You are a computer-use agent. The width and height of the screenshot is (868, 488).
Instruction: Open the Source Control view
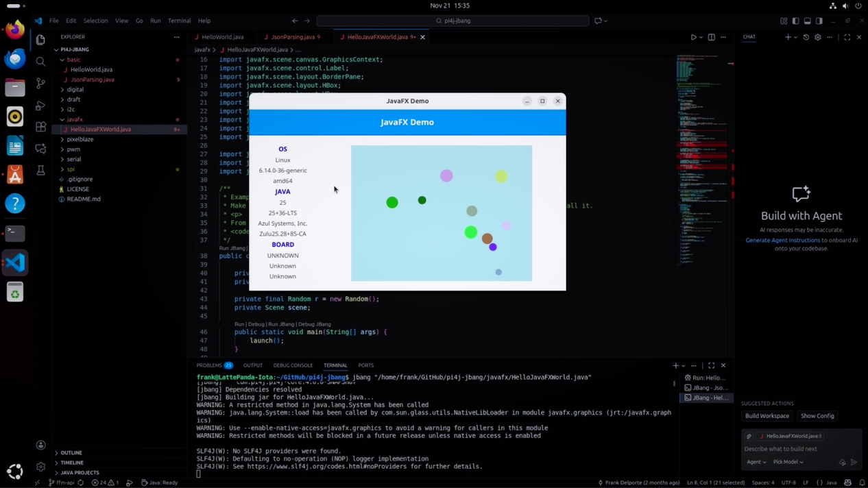pos(40,84)
